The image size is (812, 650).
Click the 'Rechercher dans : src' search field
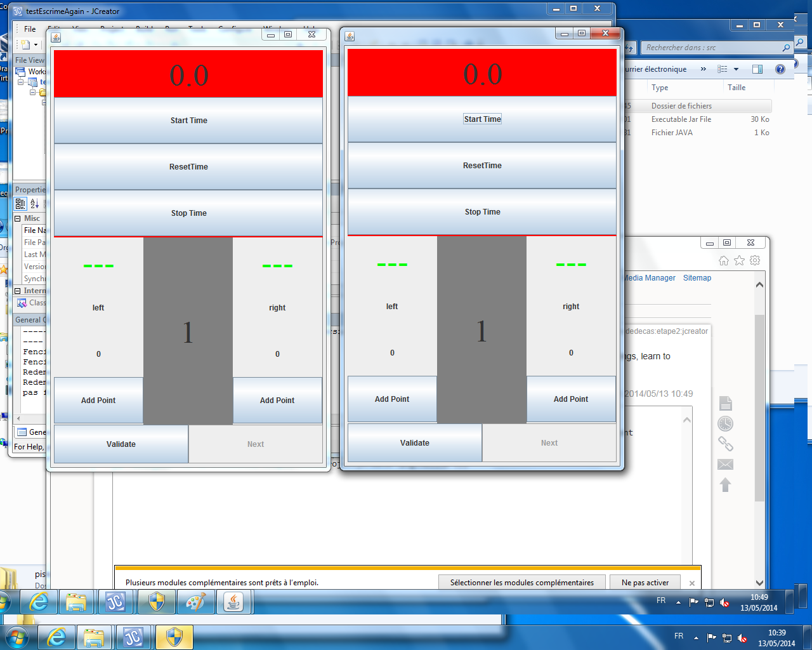click(710, 48)
